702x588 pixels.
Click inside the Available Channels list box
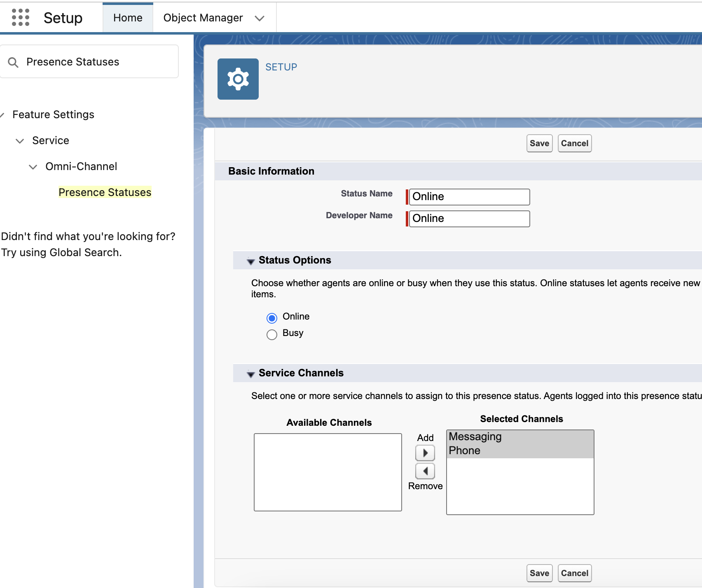pos(328,472)
